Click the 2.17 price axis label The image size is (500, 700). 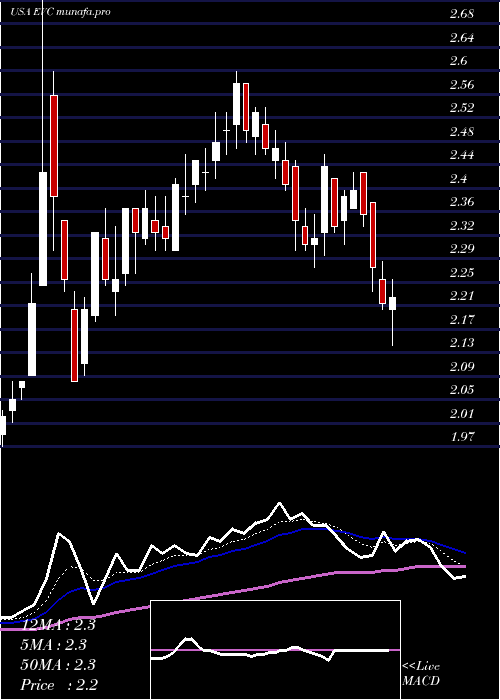pos(461,320)
